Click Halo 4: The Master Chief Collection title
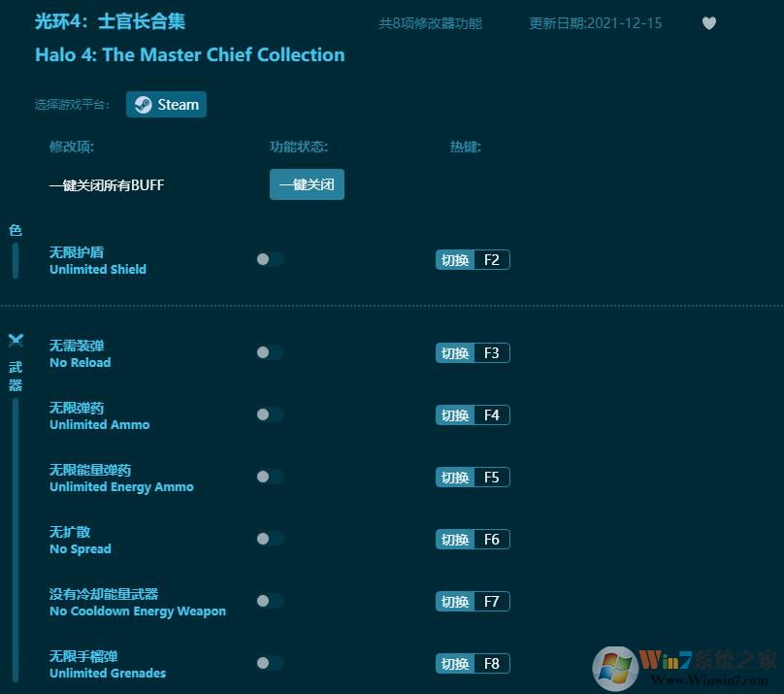The width and height of the screenshot is (784, 694). tap(190, 54)
